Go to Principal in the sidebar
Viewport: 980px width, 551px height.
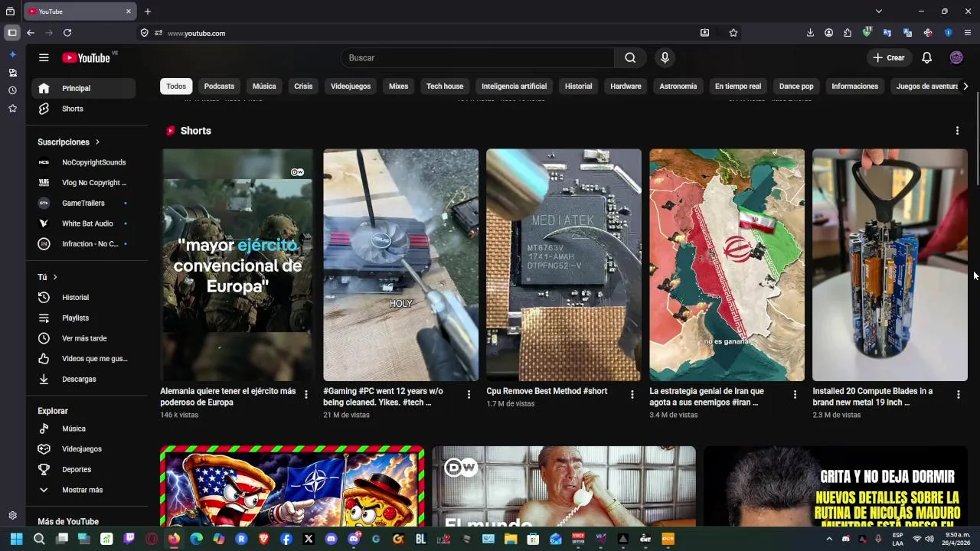[x=83, y=88]
